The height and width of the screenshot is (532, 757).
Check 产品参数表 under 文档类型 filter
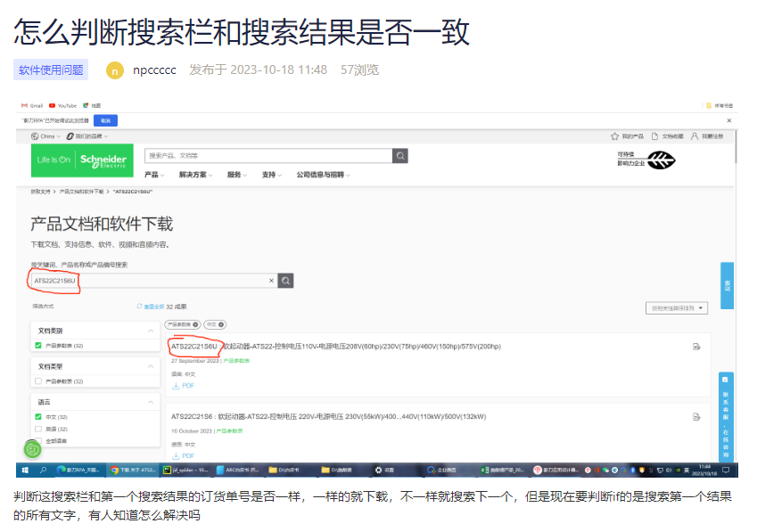pyautogui.click(x=38, y=381)
